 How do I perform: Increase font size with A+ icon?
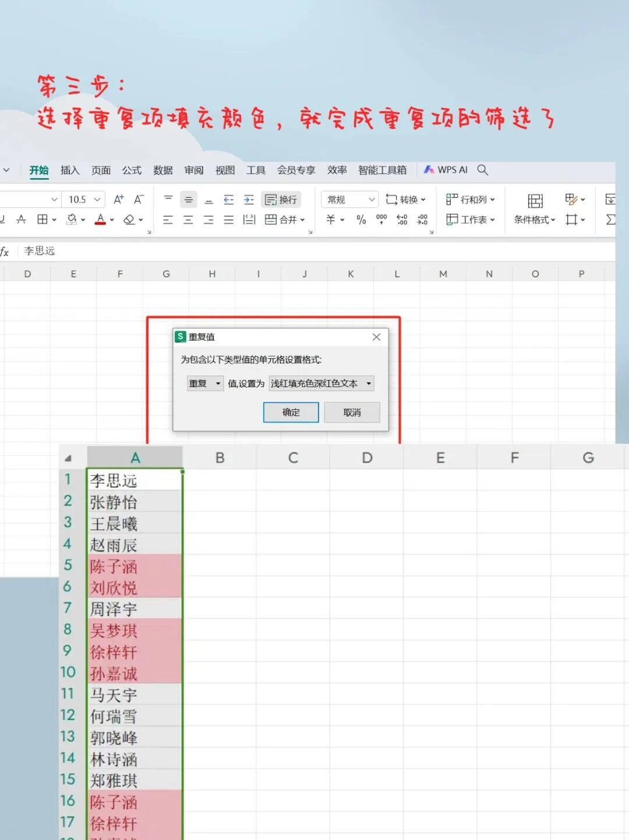[x=118, y=200]
